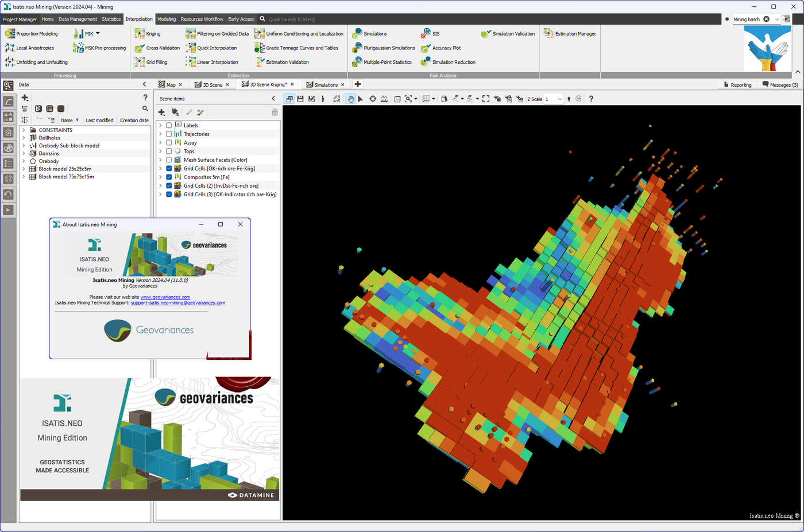
Task: Click the technical support email link
Action: (178, 303)
